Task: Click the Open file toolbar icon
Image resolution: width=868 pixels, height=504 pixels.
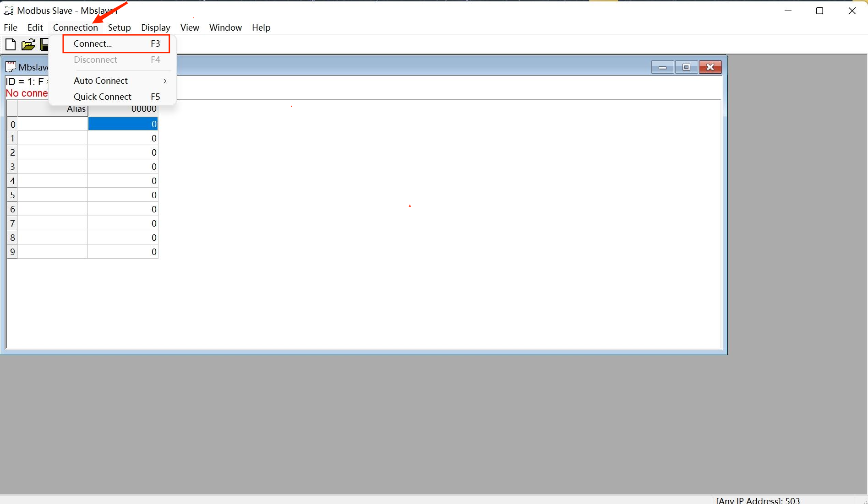Action: coord(28,44)
